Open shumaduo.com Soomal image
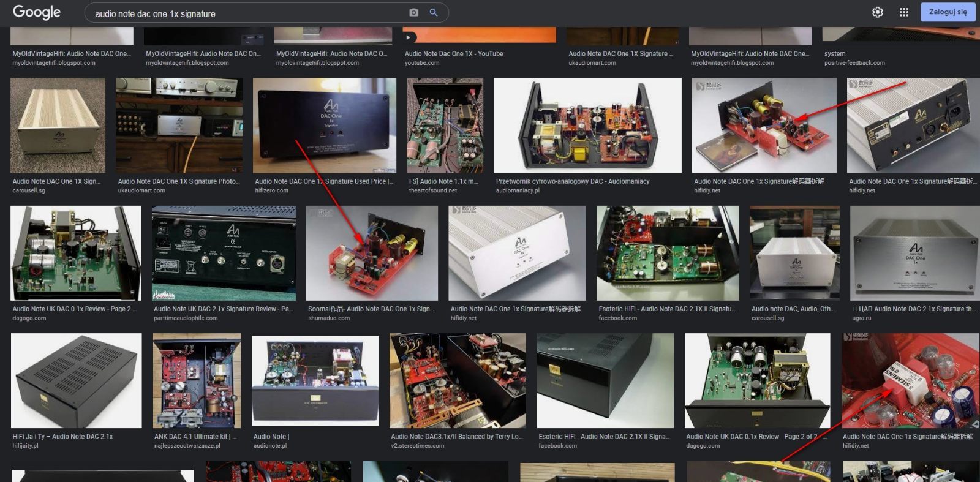This screenshot has height=482, width=980. coord(372,253)
